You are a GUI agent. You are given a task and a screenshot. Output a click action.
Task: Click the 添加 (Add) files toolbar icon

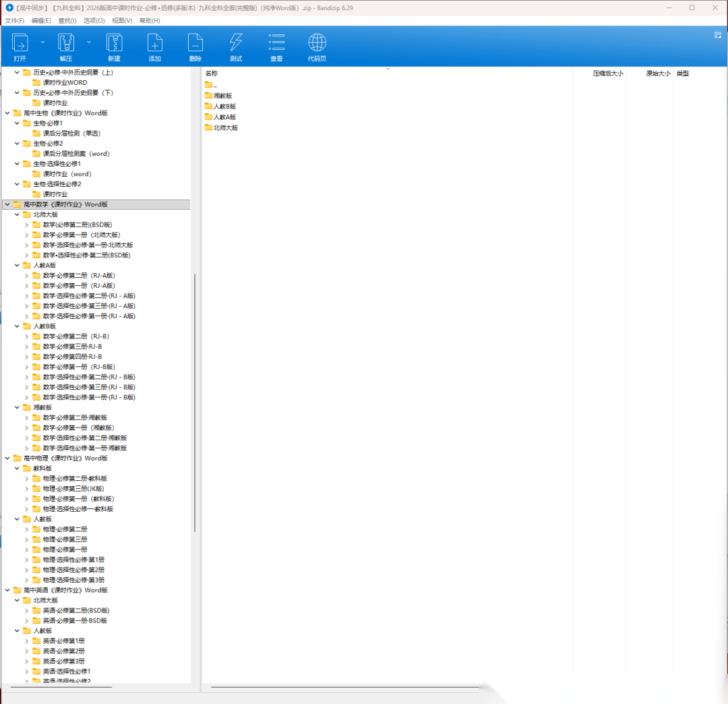pyautogui.click(x=154, y=44)
